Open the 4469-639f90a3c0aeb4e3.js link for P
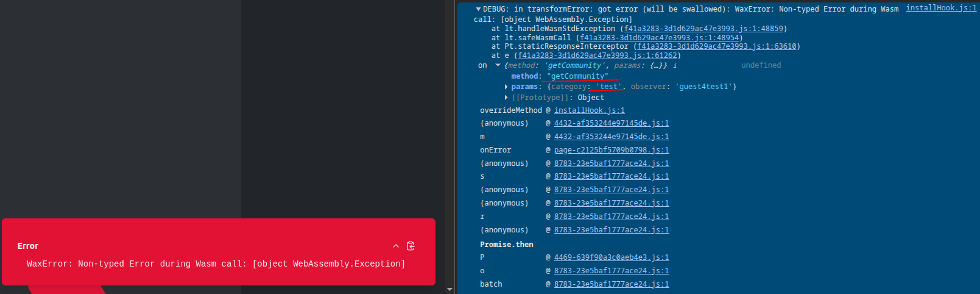The height and width of the screenshot is (294, 980). tap(611, 257)
